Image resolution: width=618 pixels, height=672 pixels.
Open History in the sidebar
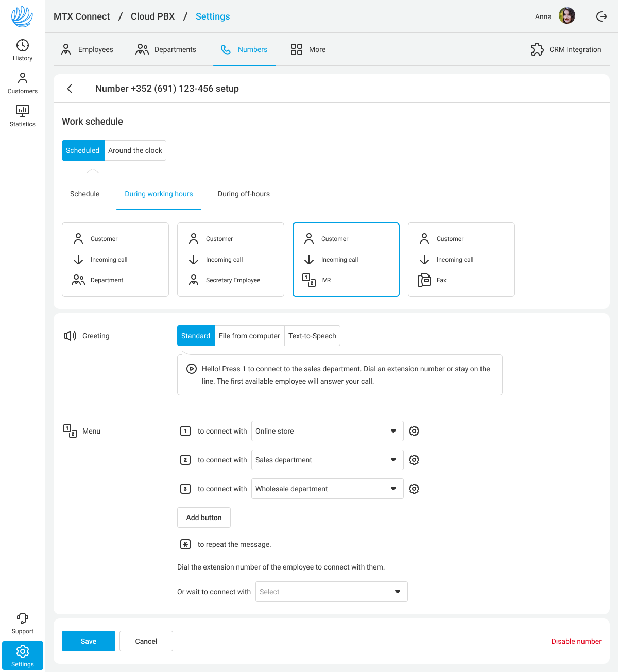click(x=23, y=50)
